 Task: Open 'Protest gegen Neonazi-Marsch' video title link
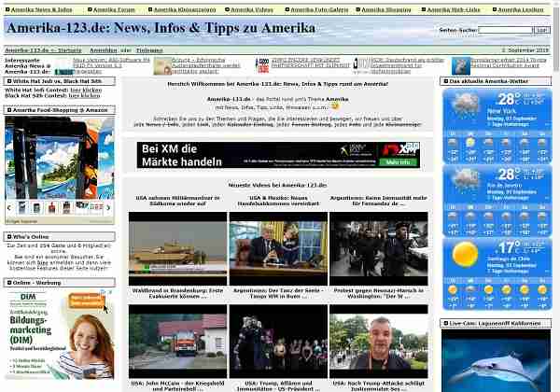tap(379, 293)
